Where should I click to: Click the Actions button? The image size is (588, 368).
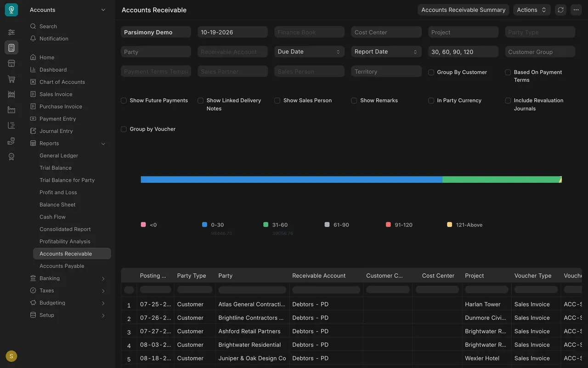tap(531, 10)
